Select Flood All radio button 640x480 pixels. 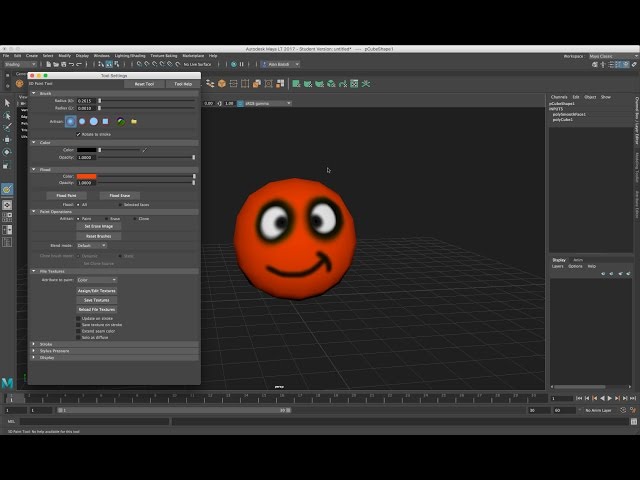(x=78, y=204)
